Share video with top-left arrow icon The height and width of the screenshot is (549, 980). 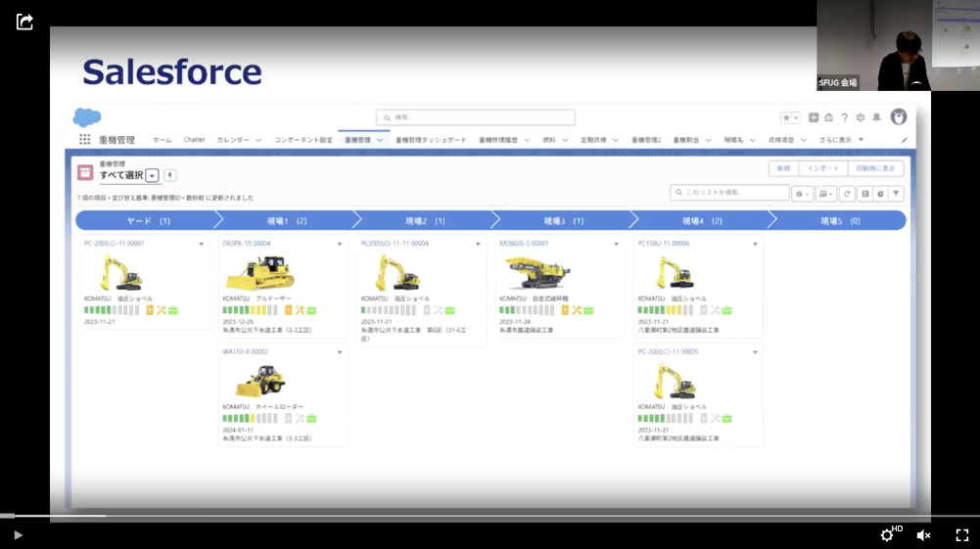24,22
